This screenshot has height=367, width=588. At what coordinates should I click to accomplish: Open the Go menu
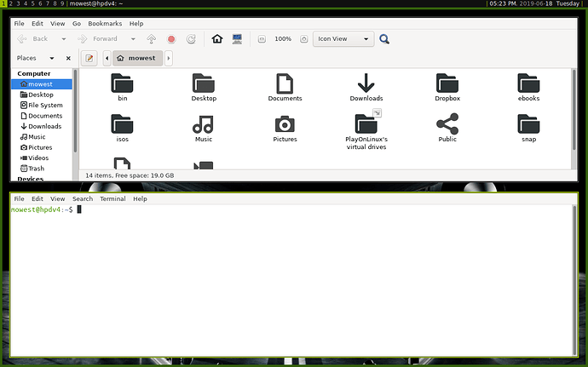point(77,23)
